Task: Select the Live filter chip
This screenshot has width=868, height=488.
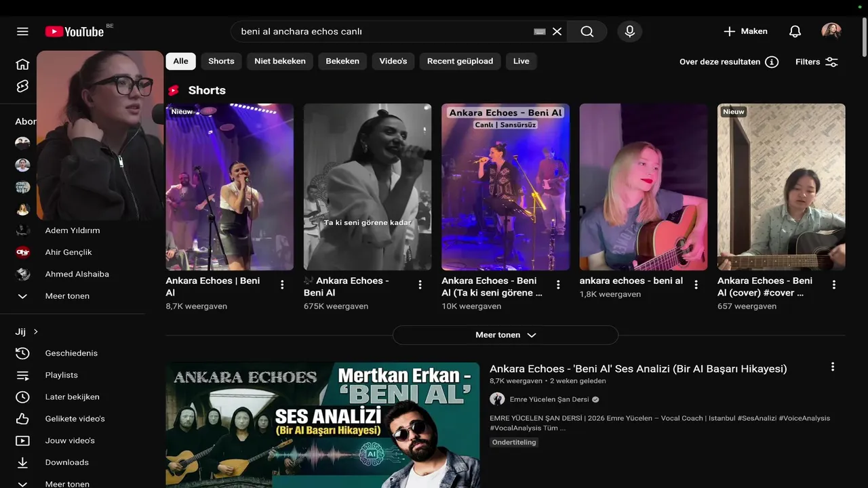Action: pos(521,61)
